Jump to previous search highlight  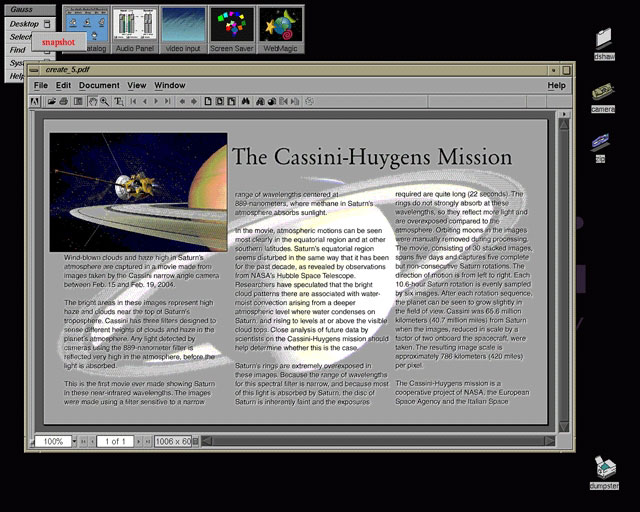[x=283, y=101]
